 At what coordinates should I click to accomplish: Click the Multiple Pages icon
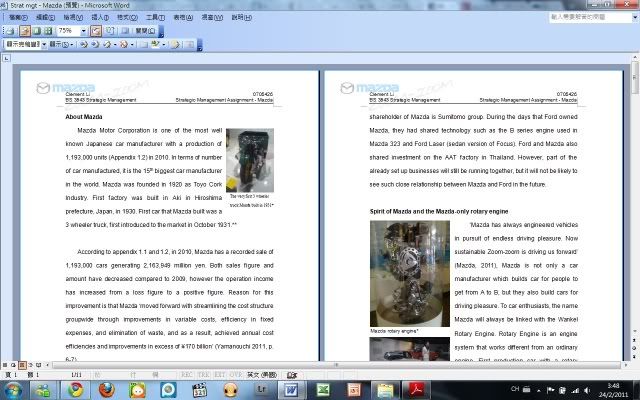point(46,31)
